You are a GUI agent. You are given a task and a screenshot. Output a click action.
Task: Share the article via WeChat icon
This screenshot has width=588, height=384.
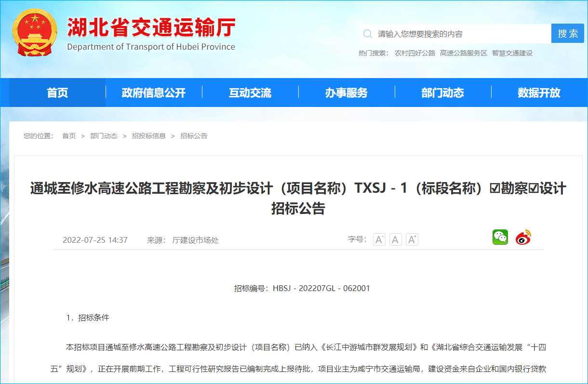(500, 237)
